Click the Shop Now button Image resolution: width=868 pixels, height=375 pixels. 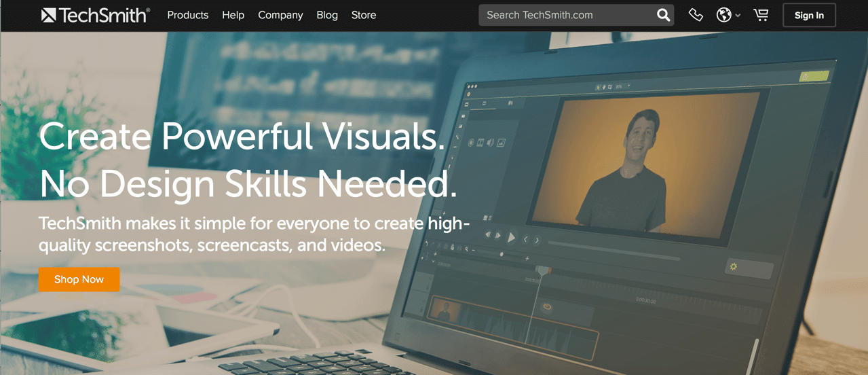tap(79, 279)
